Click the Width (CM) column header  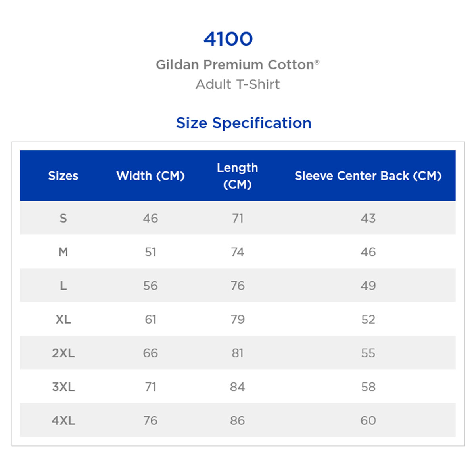click(150, 176)
